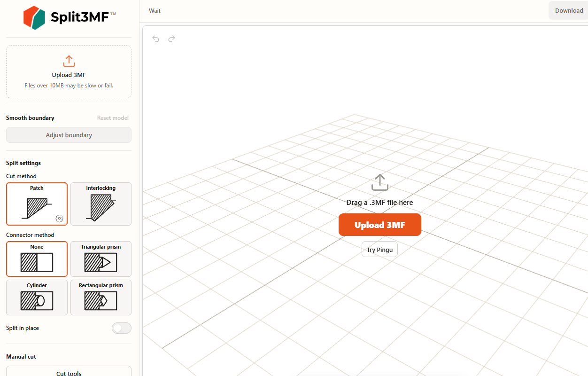Click the Split settings heading
The height and width of the screenshot is (376, 588).
[x=23, y=163]
